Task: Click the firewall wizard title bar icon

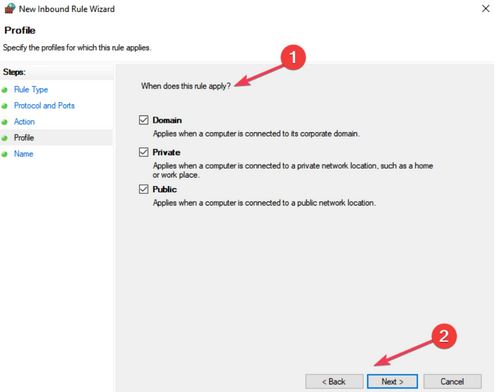Action: point(10,8)
